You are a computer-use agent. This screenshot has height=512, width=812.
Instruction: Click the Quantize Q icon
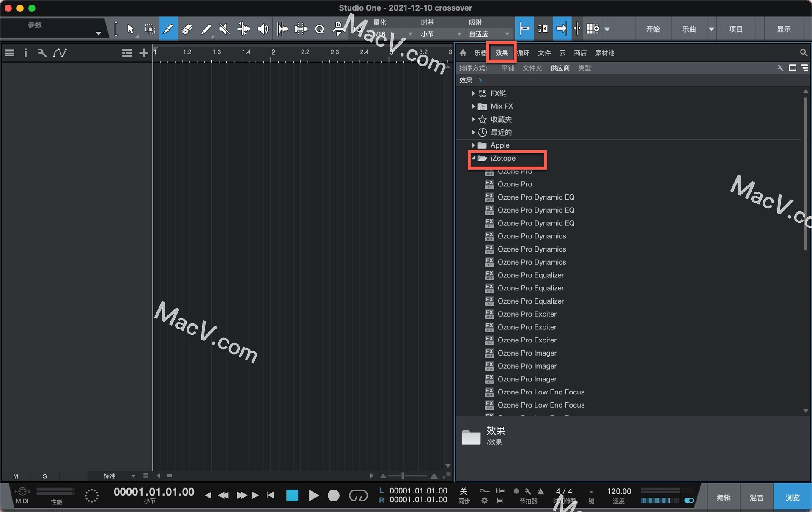coord(320,29)
